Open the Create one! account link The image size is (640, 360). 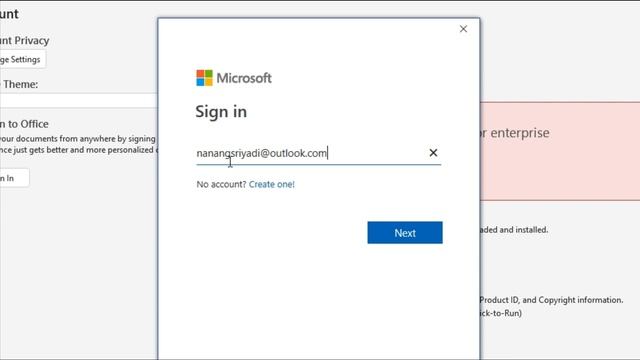(x=271, y=184)
